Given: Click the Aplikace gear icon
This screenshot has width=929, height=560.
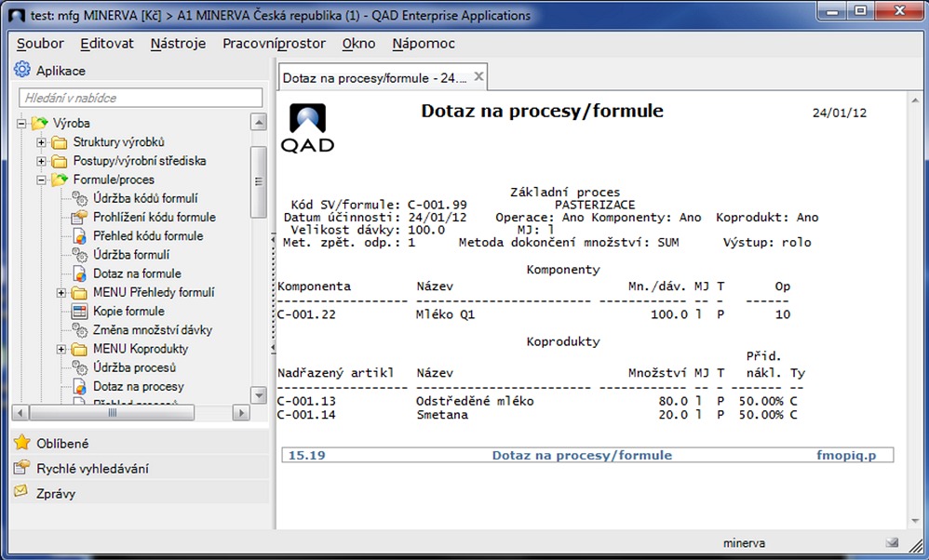Looking at the screenshot, I should click(x=22, y=70).
